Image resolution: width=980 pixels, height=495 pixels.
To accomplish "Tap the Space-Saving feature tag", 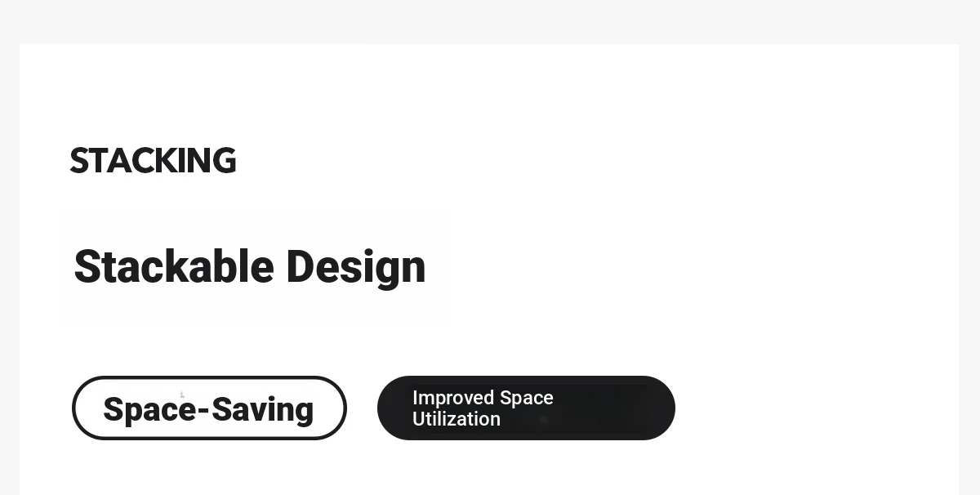I will [209, 408].
